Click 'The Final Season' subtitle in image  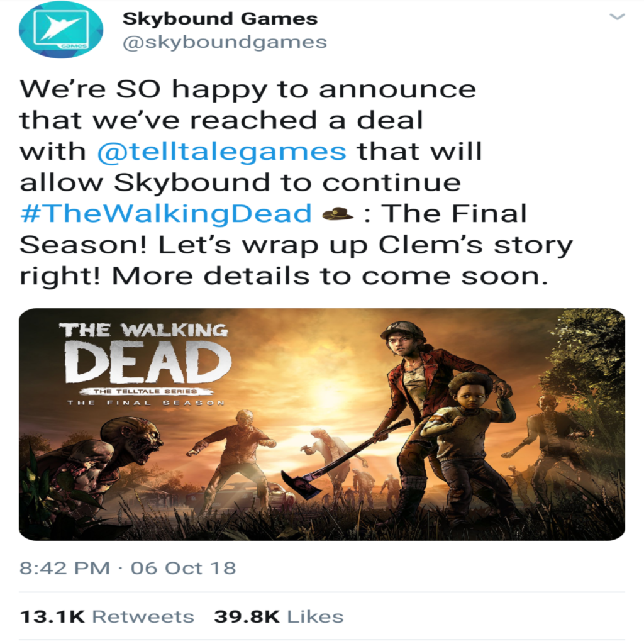tap(146, 402)
